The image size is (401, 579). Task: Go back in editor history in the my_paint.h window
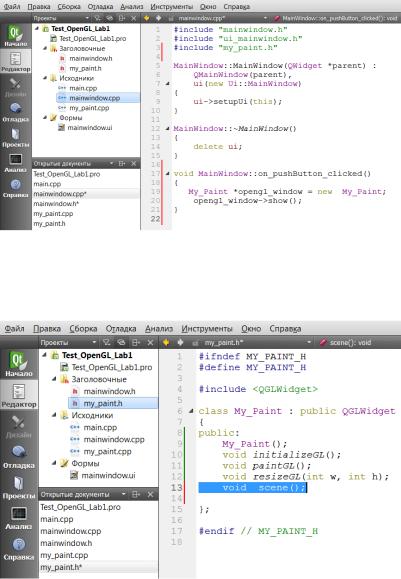166,343
